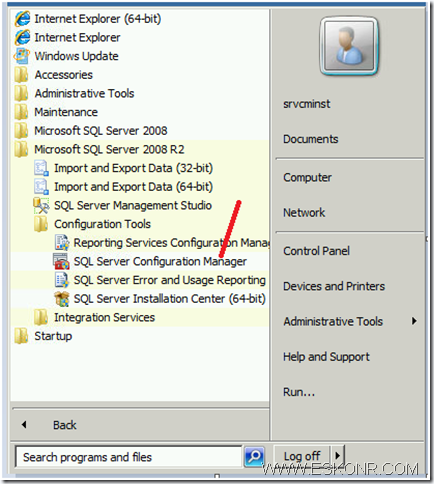Click the Startup folder icon
Screen dimensions: 434x484
(x=21, y=336)
